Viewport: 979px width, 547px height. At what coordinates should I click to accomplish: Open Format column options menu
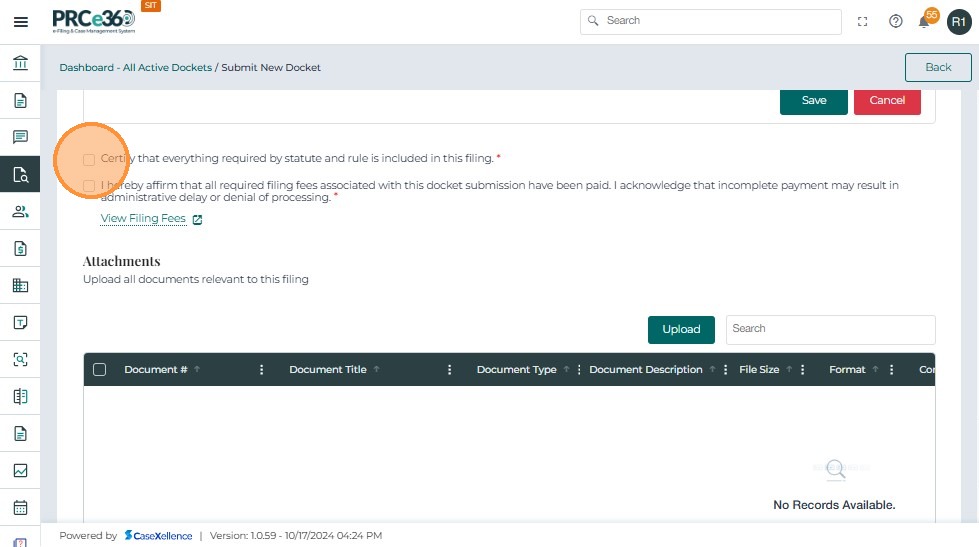(891, 370)
